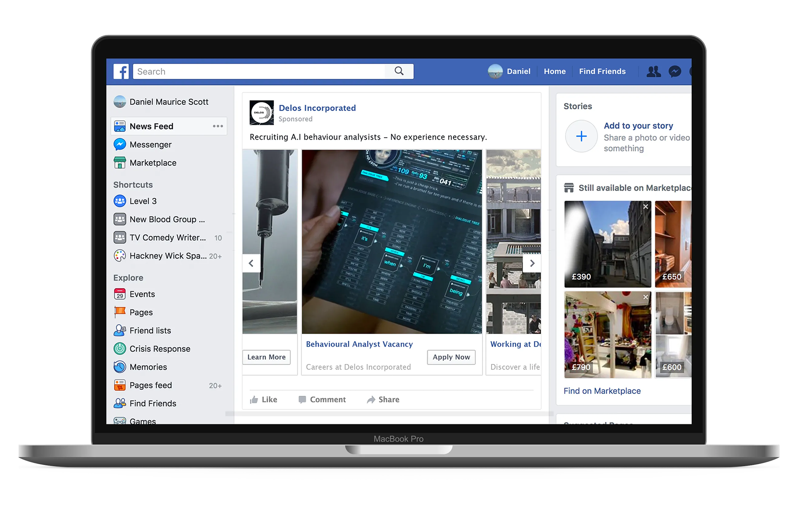Open the Memories clock icon
Screen dimensions: 798x532
click(x=120, y=367)
